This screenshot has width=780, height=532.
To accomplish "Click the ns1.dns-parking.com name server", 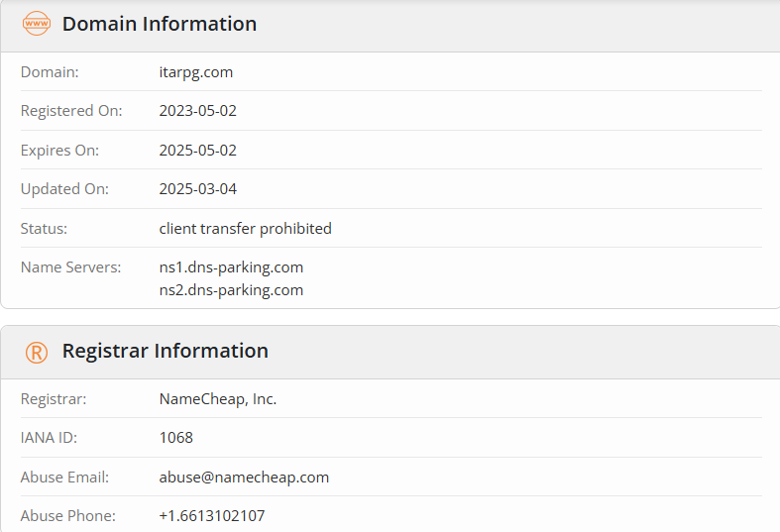I will 231,267.
